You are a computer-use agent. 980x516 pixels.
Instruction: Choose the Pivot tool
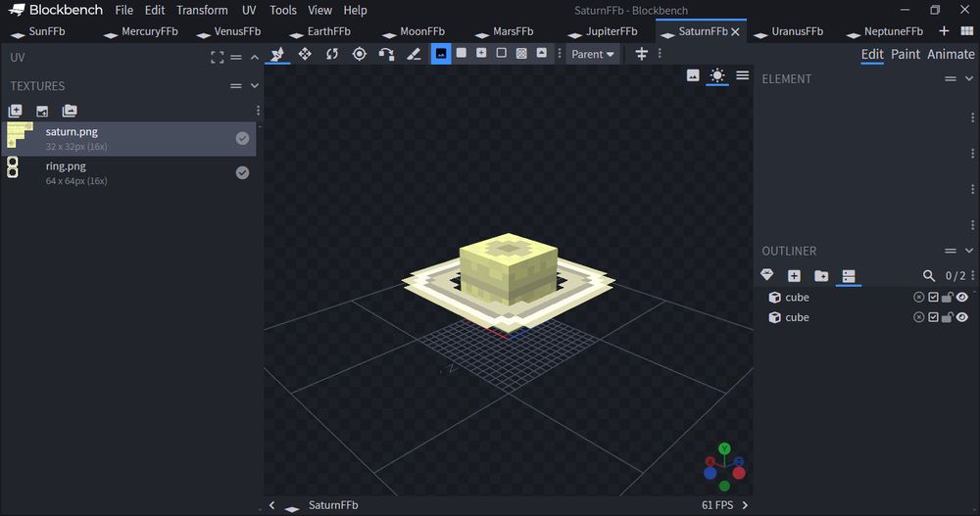click(x=360, y=54)
